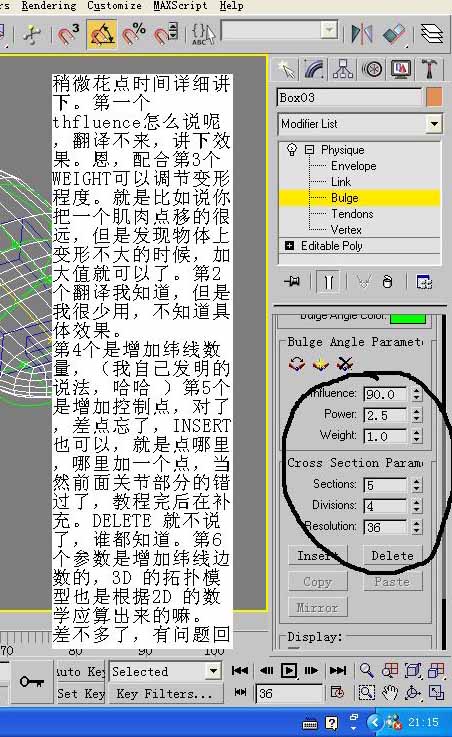Open the Mirror tool in toolbar
The height and width of the screenshot is (737, 452).
pos(361,34)
